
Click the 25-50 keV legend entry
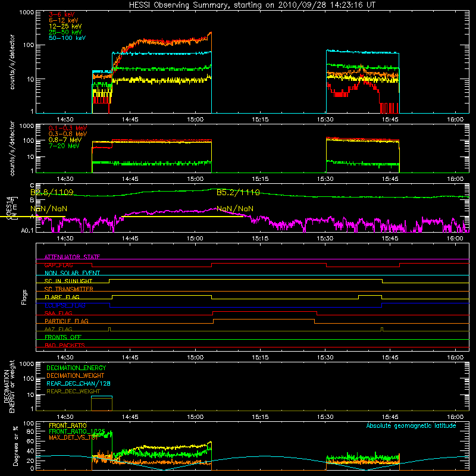(x=65, y=32)
